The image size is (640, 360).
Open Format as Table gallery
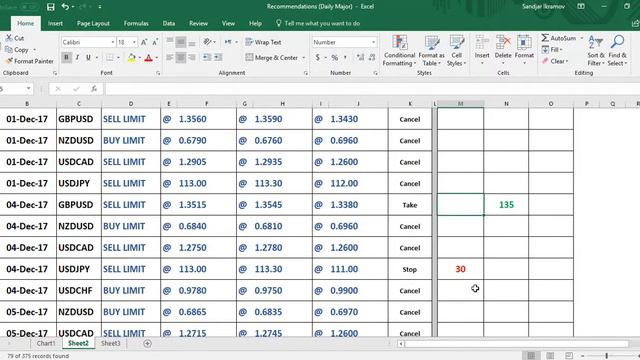[x=431, y=51]
